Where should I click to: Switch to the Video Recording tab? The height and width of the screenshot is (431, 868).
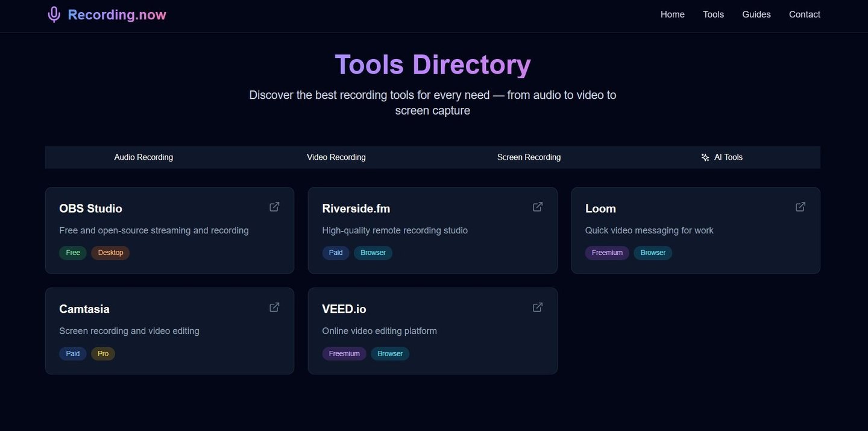[336, 157]
